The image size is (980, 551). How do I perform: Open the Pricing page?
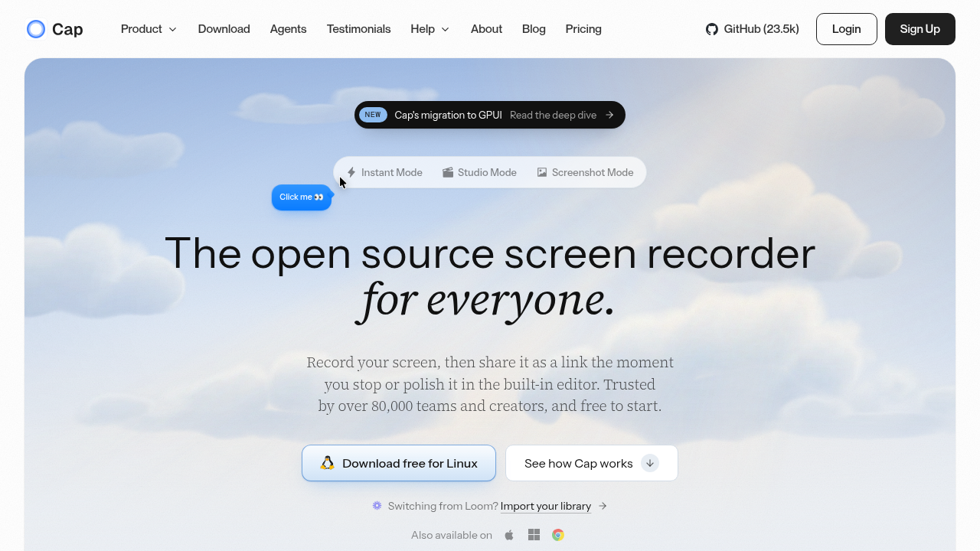click(583, 29)
